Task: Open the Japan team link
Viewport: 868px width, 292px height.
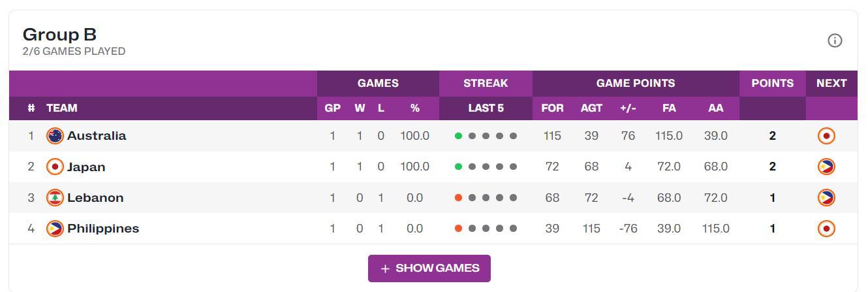Action: (x=86, y=167)
